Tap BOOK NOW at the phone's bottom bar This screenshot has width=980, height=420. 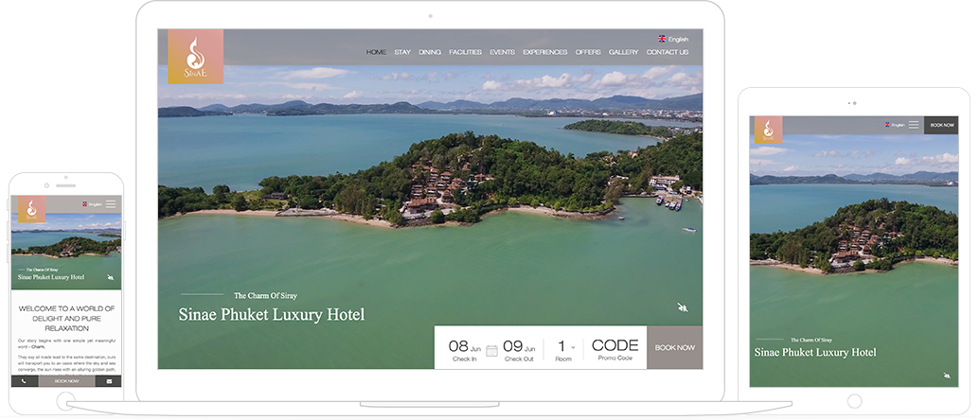click(x=67, y=380)
